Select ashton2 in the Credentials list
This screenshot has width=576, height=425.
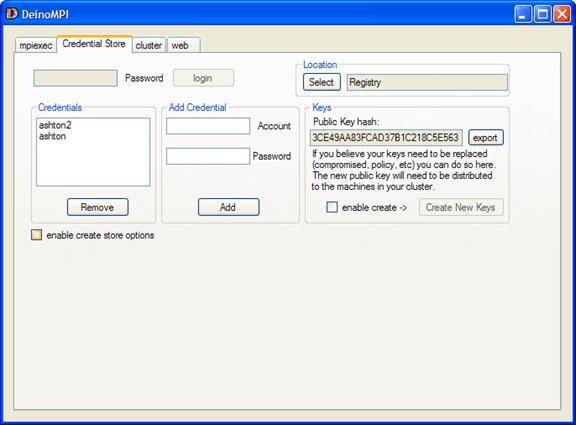[x=55, y=125]
